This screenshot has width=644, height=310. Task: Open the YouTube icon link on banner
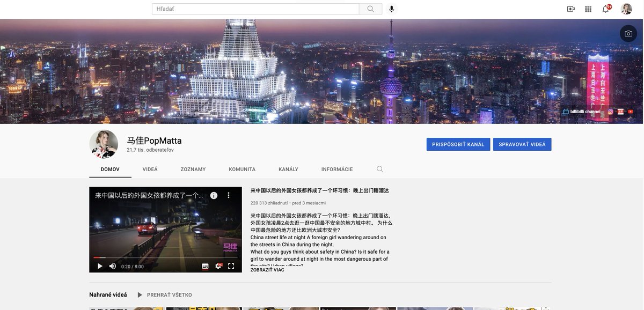(631, 112)
